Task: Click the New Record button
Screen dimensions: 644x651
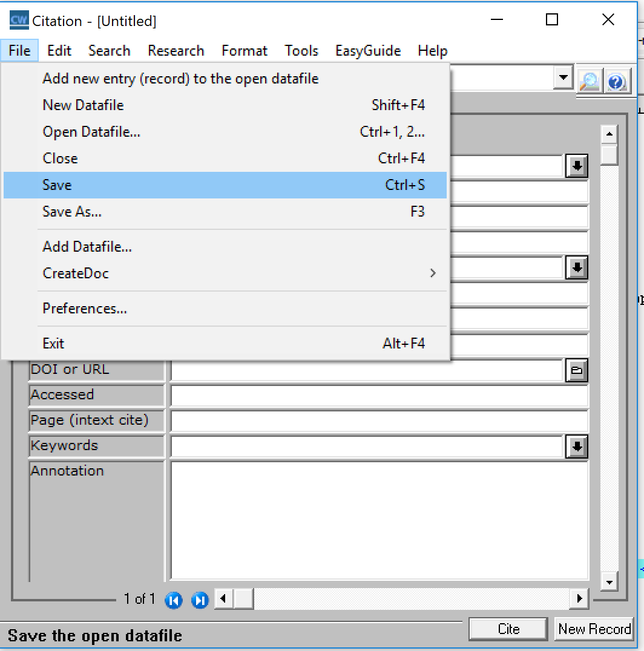Action: [594, 629]
